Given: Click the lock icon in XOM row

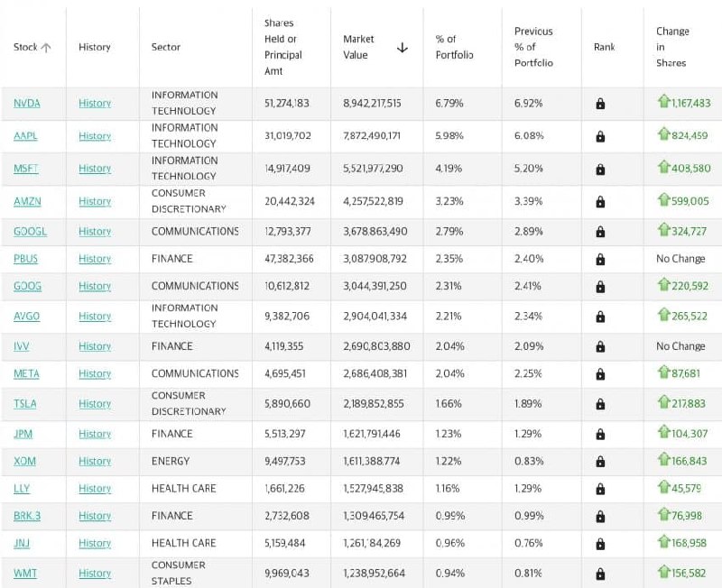Looking at the screenshot, I should click(x=600, y=462).
